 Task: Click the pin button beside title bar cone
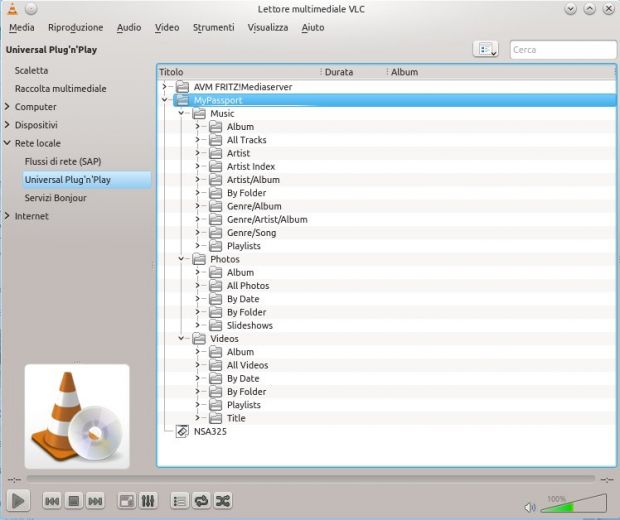[31, 8]
